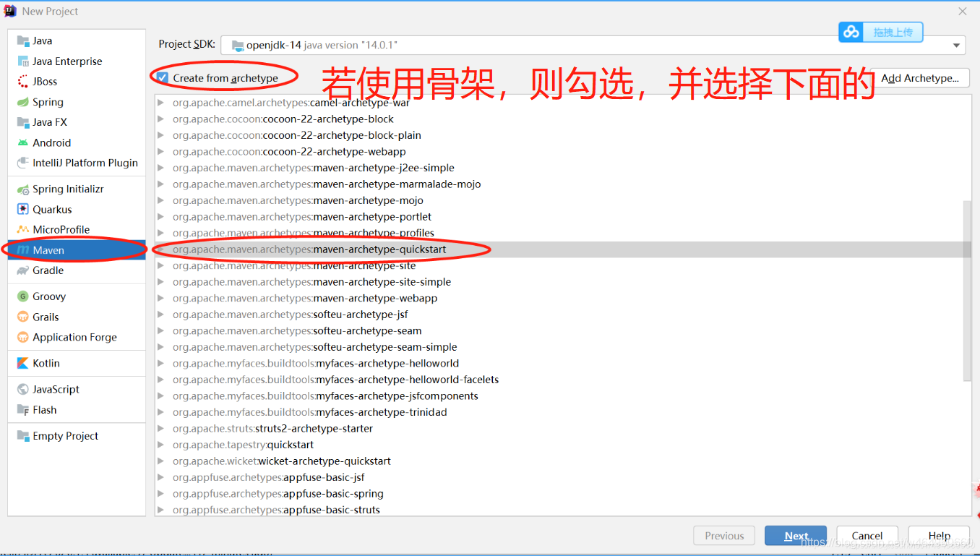Expand the appfuse-basic-spring node
The width and height of the screenshot is (980, 556).
tap(160, 494)
